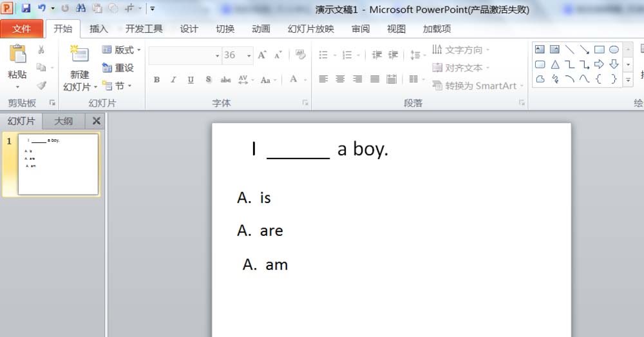Viewport: 644px width, 337px height.
Task: Click the Cut scissors icon
Action: (41, 50)
